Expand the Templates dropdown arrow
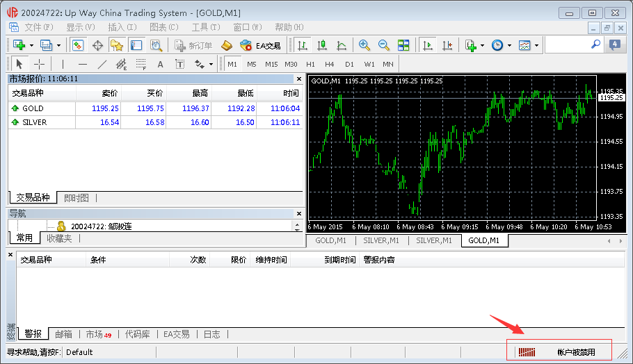The width and height of the screenshot is (633, 364). [536, 45]
